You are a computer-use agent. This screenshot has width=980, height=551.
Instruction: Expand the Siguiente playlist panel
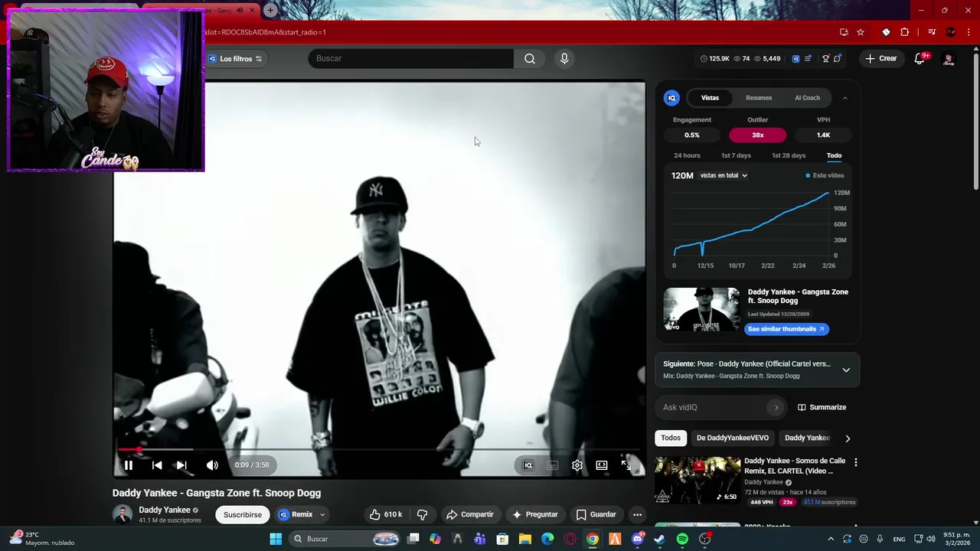click(846, 370)
